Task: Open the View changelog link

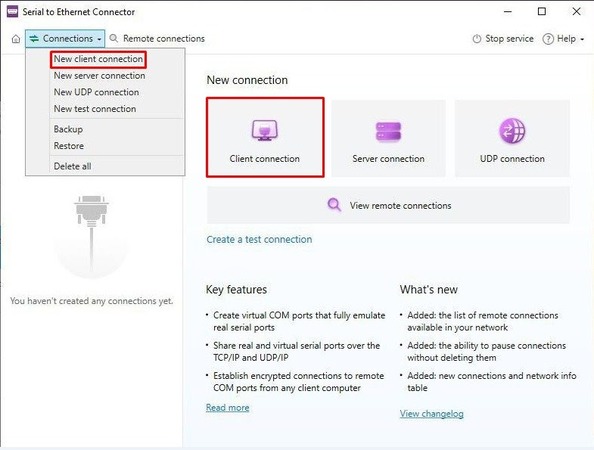Action: click(431, 414)
